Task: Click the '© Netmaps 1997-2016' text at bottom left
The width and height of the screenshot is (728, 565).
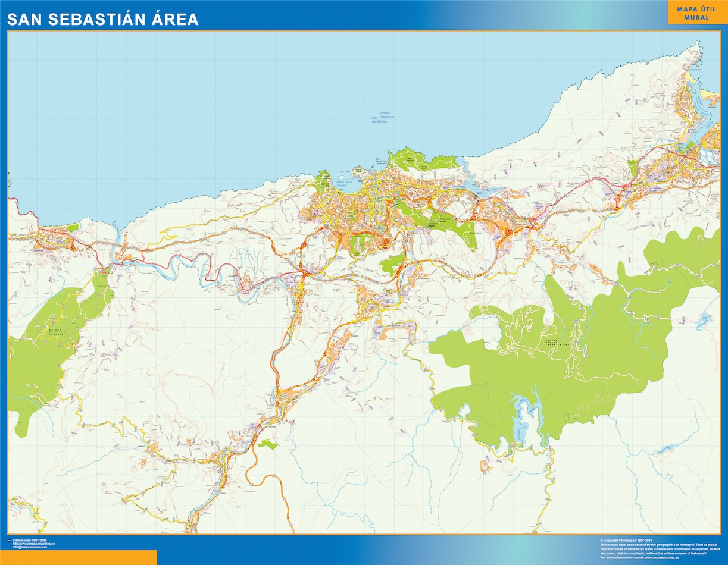Action: tap(31, 540)
